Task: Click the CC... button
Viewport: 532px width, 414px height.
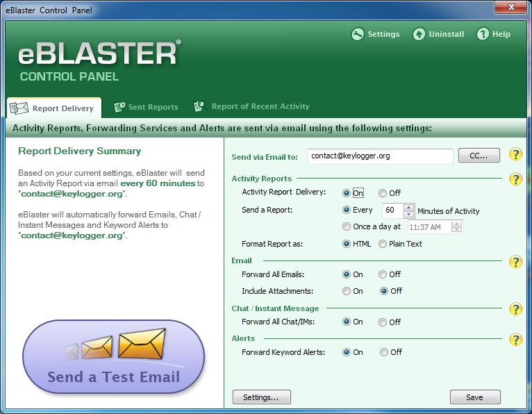Action: coord(479,156)
